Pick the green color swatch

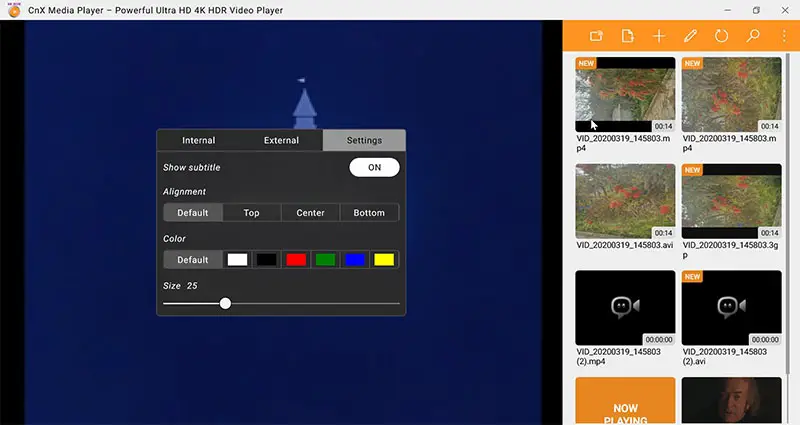pyautogui.click(x=326, y=260)
